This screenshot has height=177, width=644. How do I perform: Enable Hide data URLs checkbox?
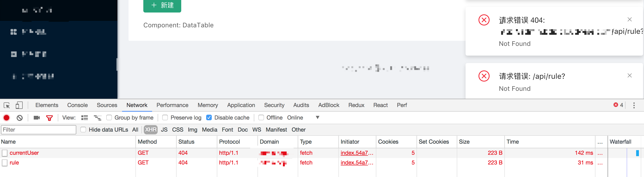[83, 130]
